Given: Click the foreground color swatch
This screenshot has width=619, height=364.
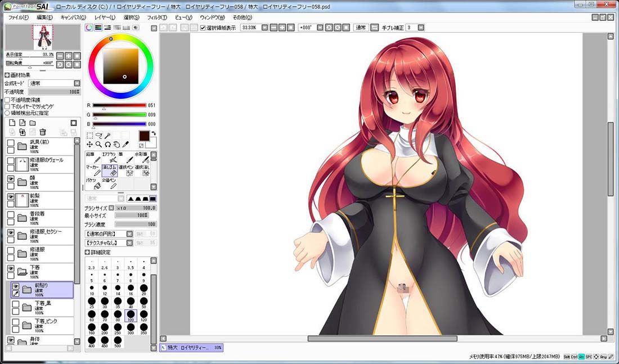Looking at the screenshot, I should [x=145, y=136].
